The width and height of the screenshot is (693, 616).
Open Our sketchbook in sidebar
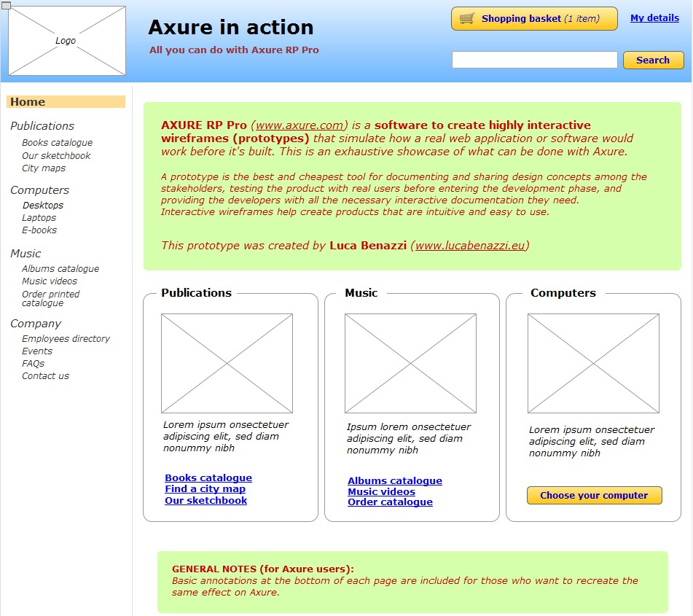point(56,156)
